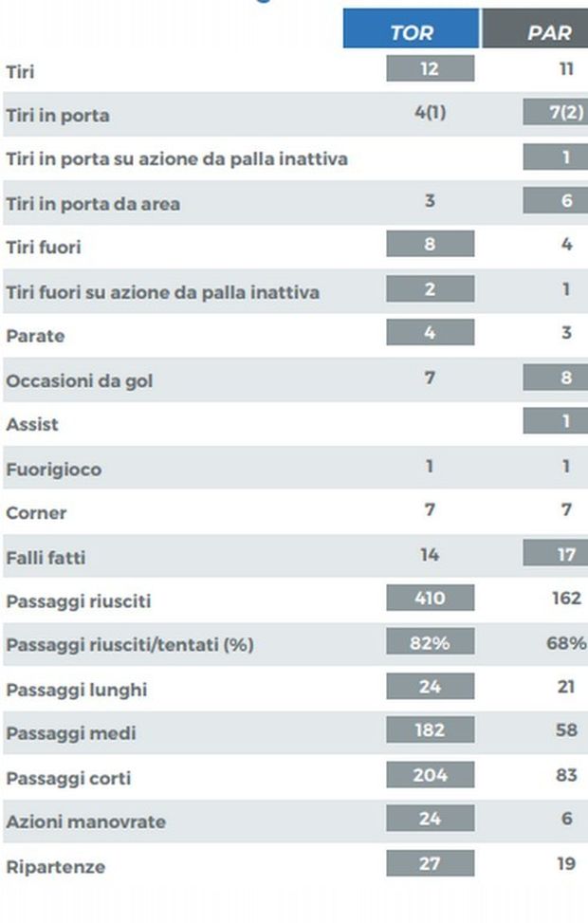Viewport: 588px width, 923px height.
Task: Click the Fuorigioco row label
Action: pyautogui.click(x=53, y=470)
